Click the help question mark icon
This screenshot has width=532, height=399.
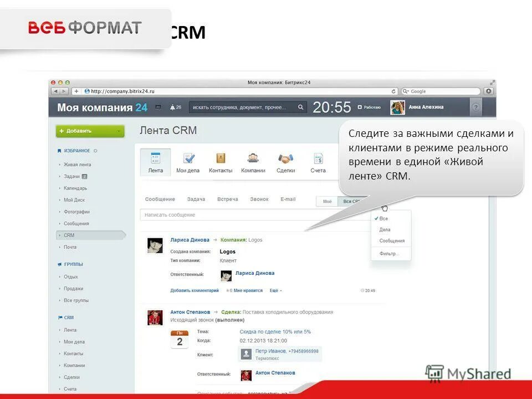(x=476, y=107)
